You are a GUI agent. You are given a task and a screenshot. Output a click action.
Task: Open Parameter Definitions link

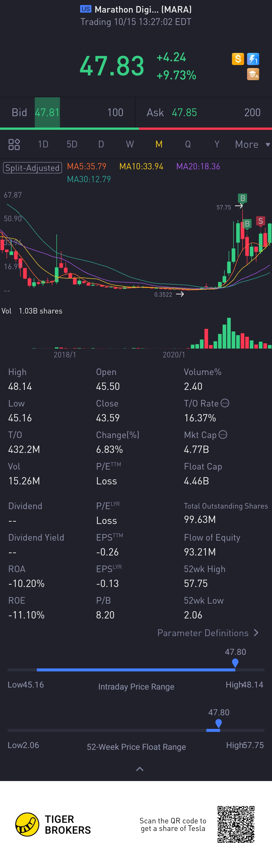208,633
